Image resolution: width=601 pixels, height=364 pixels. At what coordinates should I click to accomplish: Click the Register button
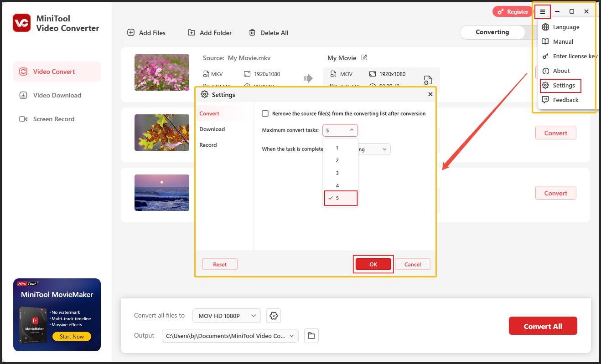pyautogui.click(x=513, y=12)
